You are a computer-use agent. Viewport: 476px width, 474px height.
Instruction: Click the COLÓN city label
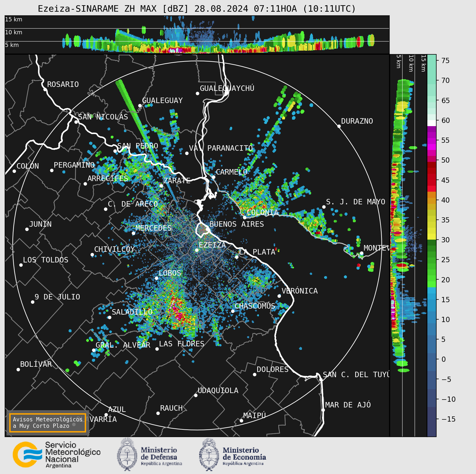pyautogui.click(x=28, y=166)
